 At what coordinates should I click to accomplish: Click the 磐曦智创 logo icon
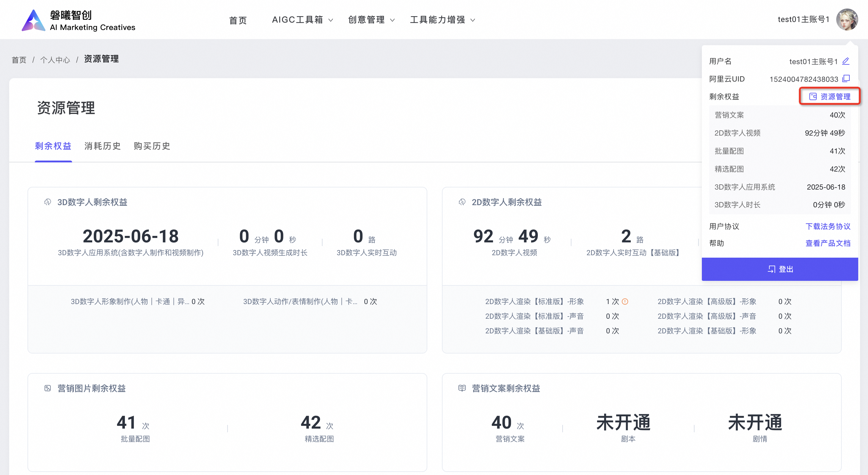33,20
